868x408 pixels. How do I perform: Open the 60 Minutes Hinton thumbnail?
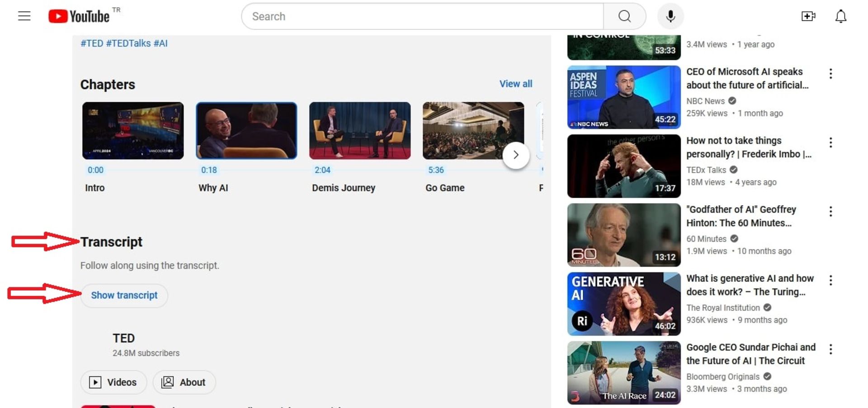click(624, 235)
